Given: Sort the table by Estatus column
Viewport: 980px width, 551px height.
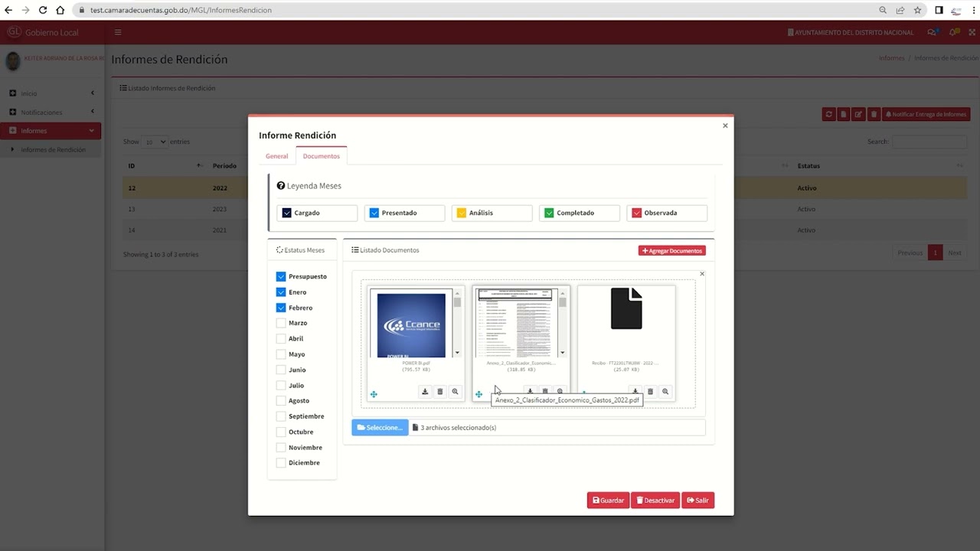Looking at the screenshot, I should coord(880,165).
